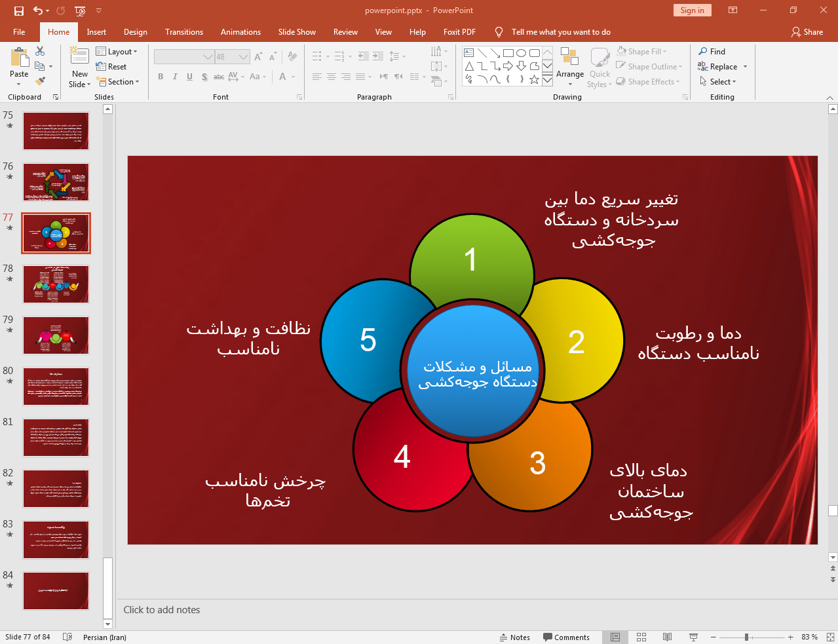Toggle the Notes pane button

[x=515, y=637]
